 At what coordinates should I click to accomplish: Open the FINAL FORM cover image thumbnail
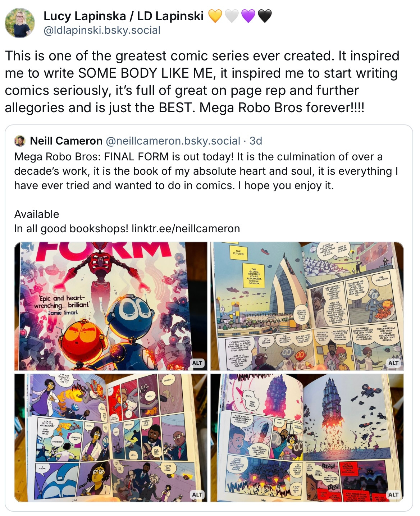111,306
